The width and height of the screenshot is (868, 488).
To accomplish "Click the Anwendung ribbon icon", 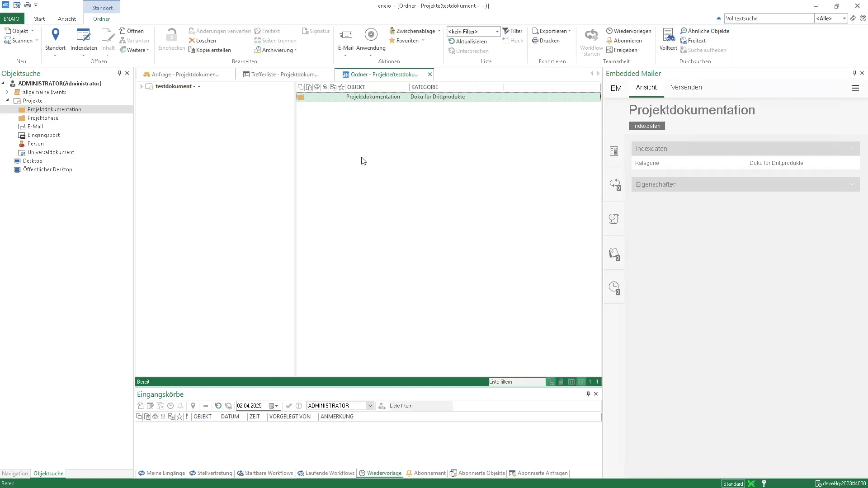I will (371, 35).
